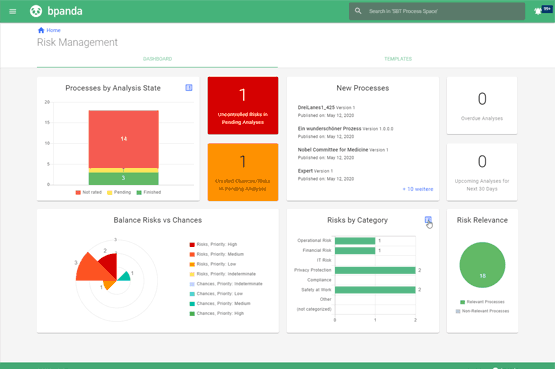This screenshot has height=369, width=555.
Task: Click the bpanda panda logo
Action: click(x=36, y=11)
